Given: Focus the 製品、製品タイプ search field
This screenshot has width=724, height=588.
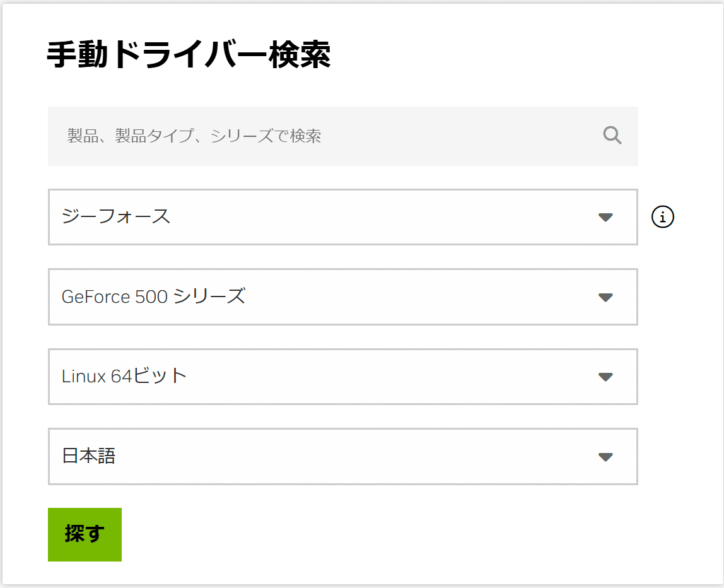Looking at the screenshot, I should tap(342, 136).
